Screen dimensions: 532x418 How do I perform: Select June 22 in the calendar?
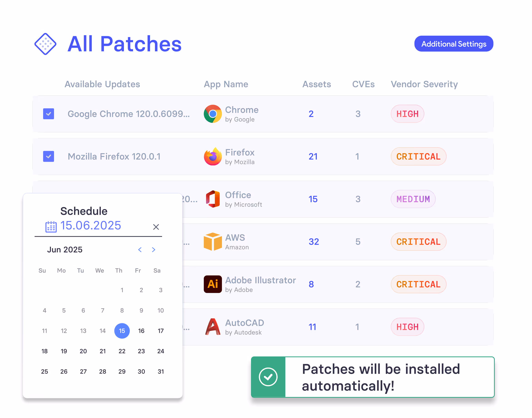[x=122, y=351]
